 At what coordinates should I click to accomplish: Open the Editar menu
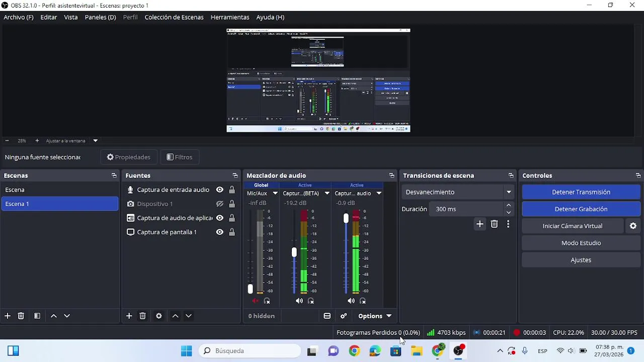pos(49,17)
